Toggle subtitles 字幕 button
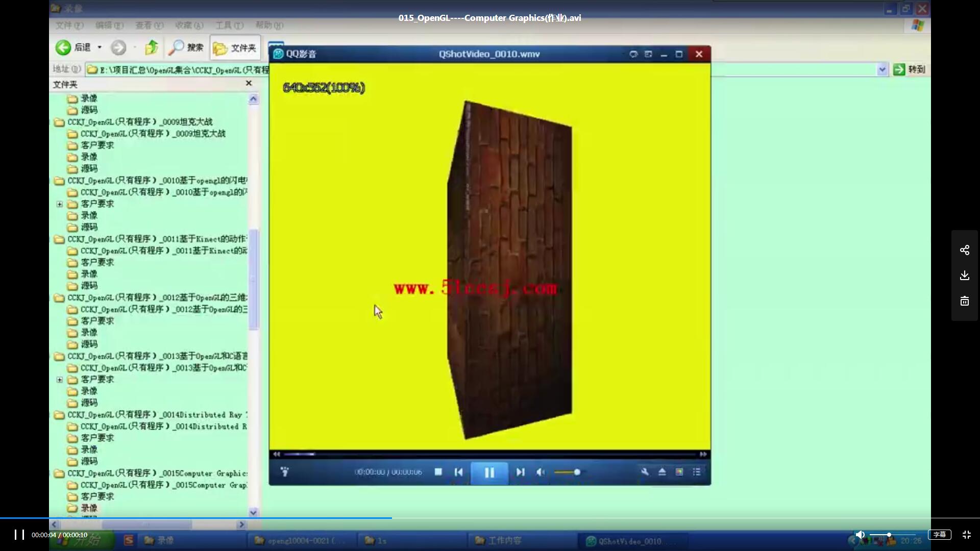The image size is (980, 551). pos(940,535)
